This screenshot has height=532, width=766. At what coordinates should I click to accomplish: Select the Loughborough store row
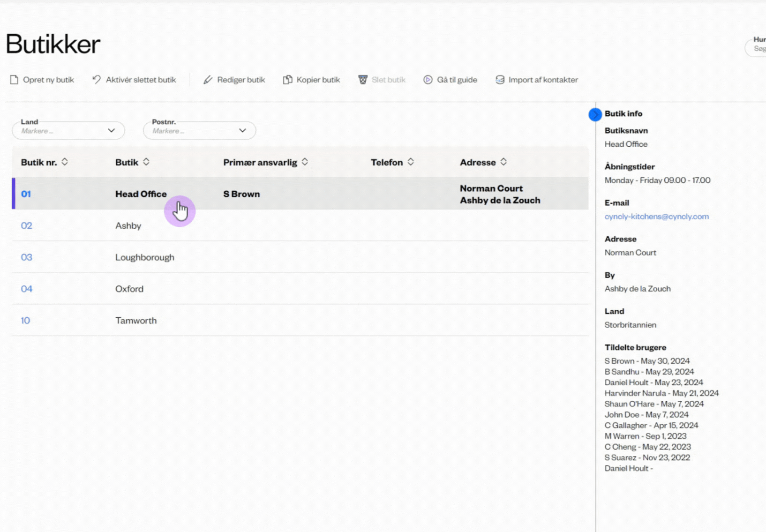point(145,257)
